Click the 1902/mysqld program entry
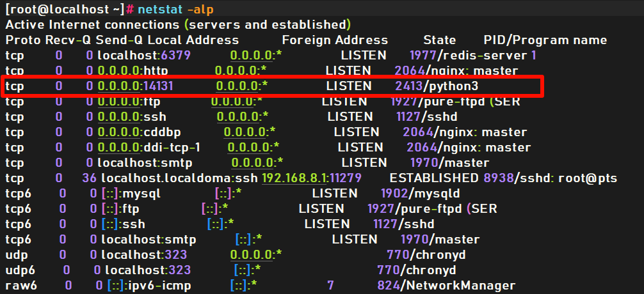The width and height of the screenshot is (644, 294). [x=421, y=194]
